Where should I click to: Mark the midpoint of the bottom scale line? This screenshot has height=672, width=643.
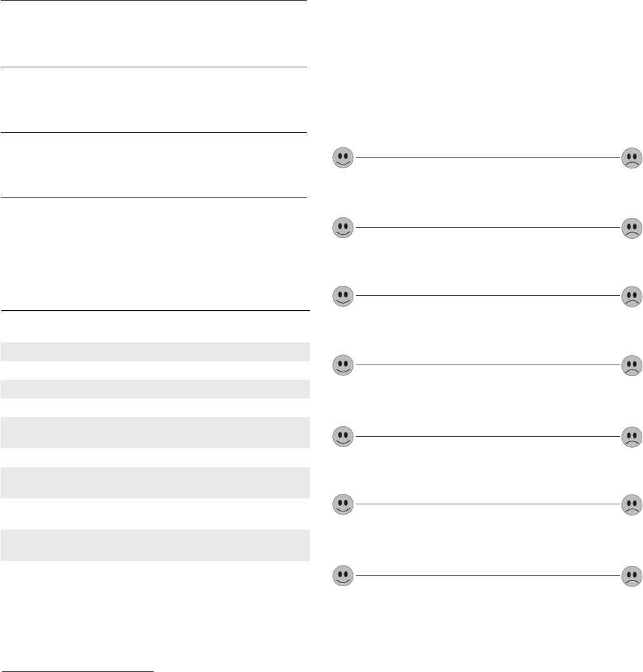click(x=487, y=575)
